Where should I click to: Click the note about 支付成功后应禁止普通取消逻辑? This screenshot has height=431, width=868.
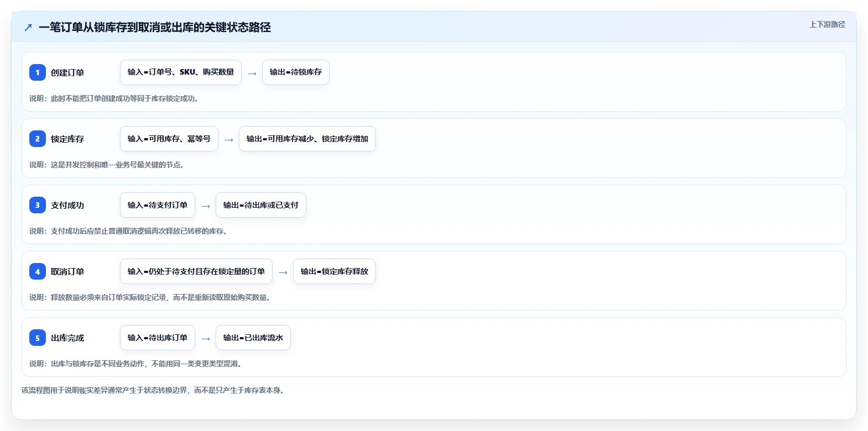click(128, 231)
